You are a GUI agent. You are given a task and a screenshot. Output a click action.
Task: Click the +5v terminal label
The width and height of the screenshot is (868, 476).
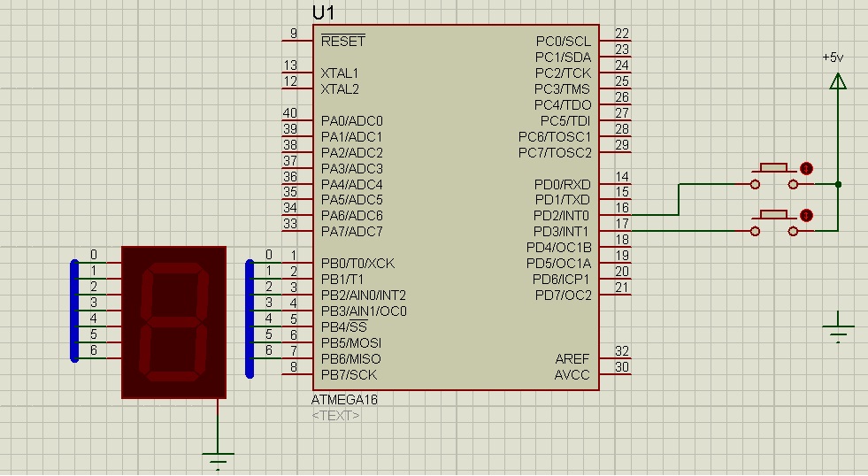pos(833,58)
